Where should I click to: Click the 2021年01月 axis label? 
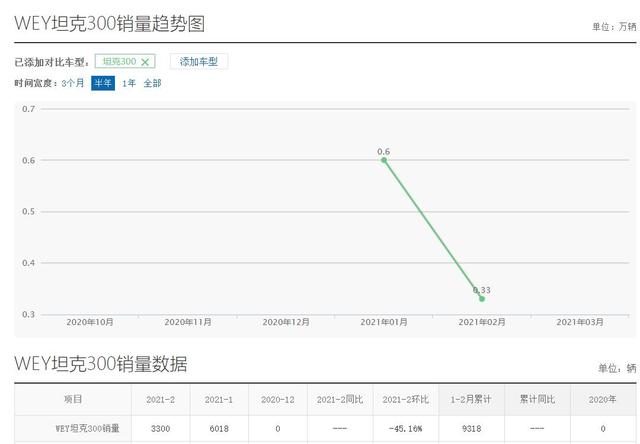384,322
